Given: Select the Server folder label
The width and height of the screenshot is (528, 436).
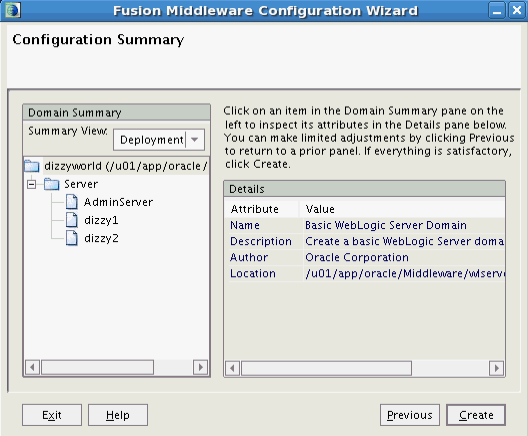Looking at the screenshot, I should (x=81, y=184).
